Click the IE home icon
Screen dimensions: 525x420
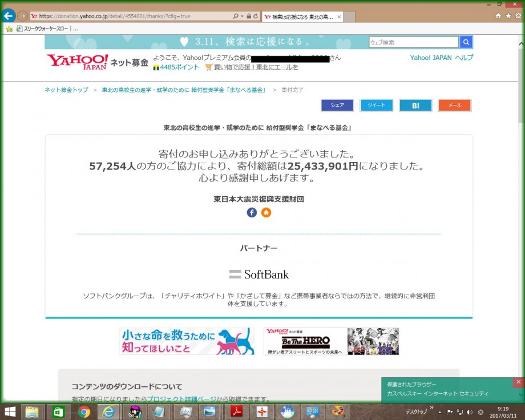[498, 16]
